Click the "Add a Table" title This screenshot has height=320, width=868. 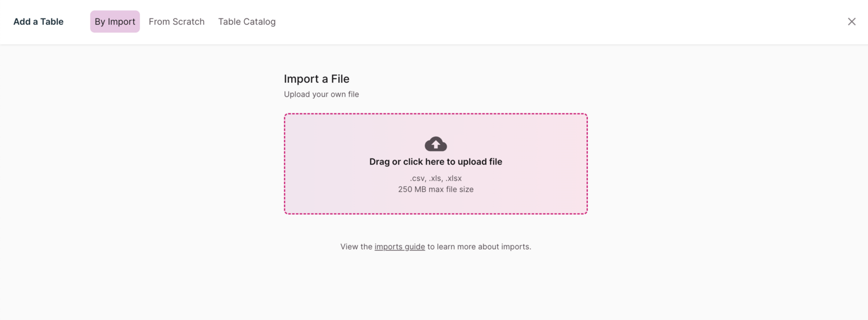(38, 21)
